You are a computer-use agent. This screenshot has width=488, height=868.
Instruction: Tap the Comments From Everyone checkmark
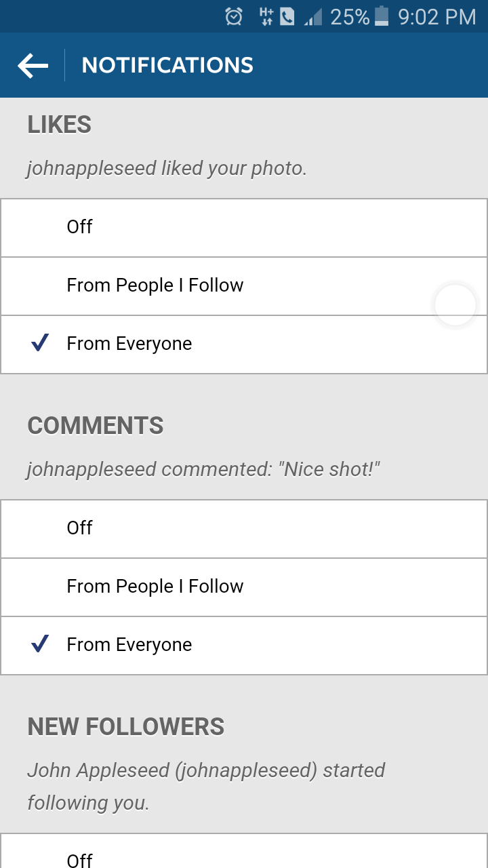pos(40,645)
